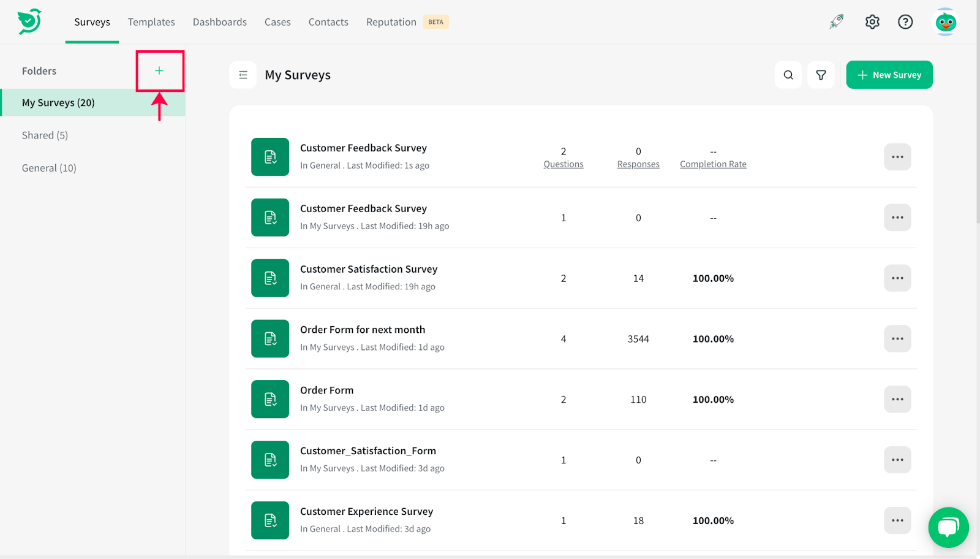980x559 pixels.
Task: Go to the Templates tab
Action: (151, 22)
